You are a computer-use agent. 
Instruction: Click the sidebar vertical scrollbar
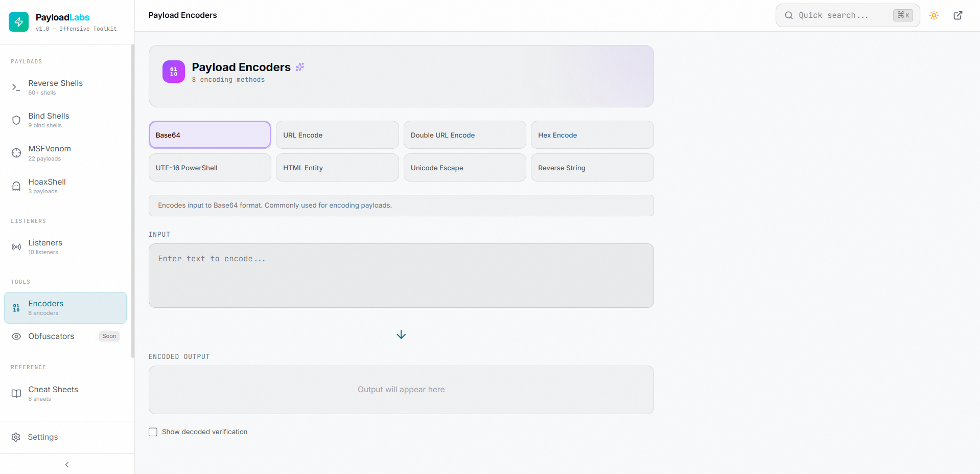pos(133,201)
